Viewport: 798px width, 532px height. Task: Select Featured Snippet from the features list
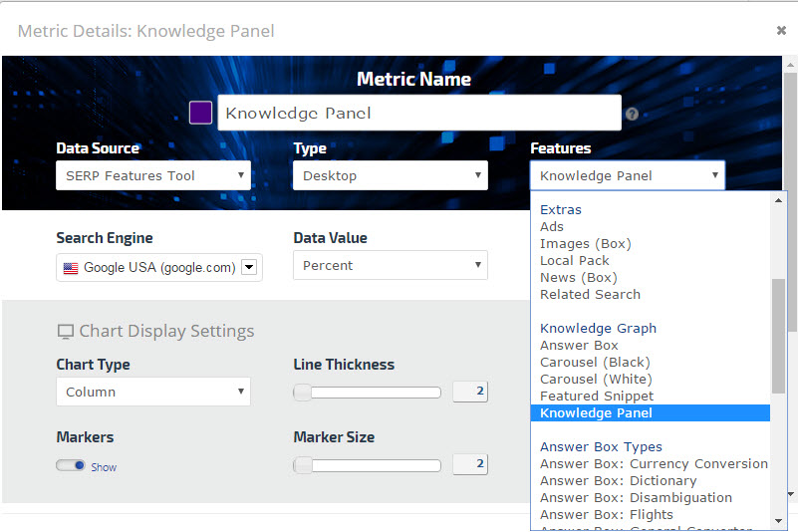point(597,396)
